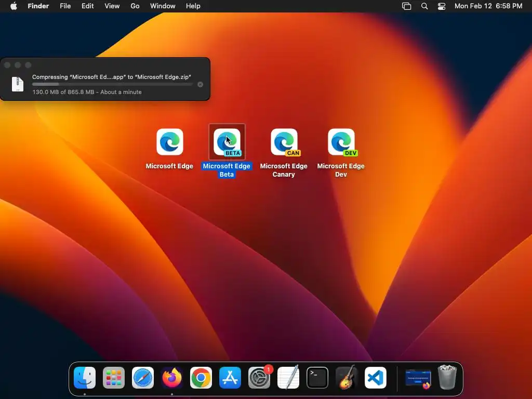Screen dimensions: 532x399
Task: Open Stage Manager menu bar icon
Action: point(406,6)
